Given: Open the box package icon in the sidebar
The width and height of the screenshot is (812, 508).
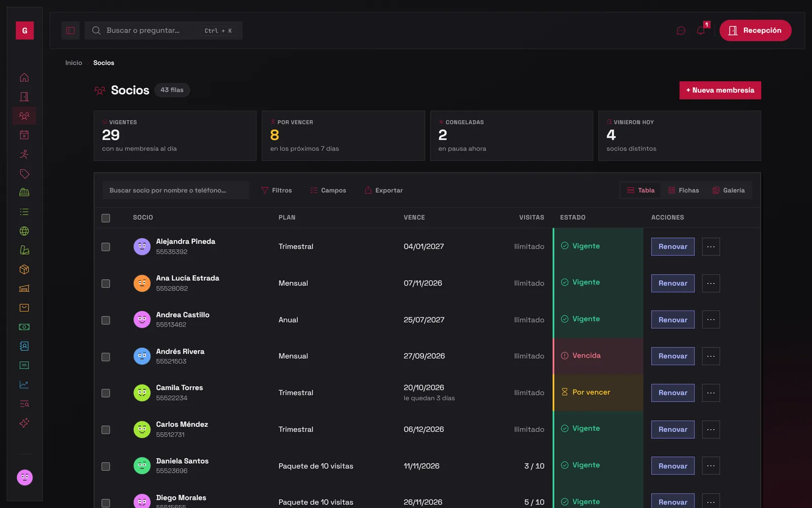Looking at the screenshot, I should [x=24, y=269].
